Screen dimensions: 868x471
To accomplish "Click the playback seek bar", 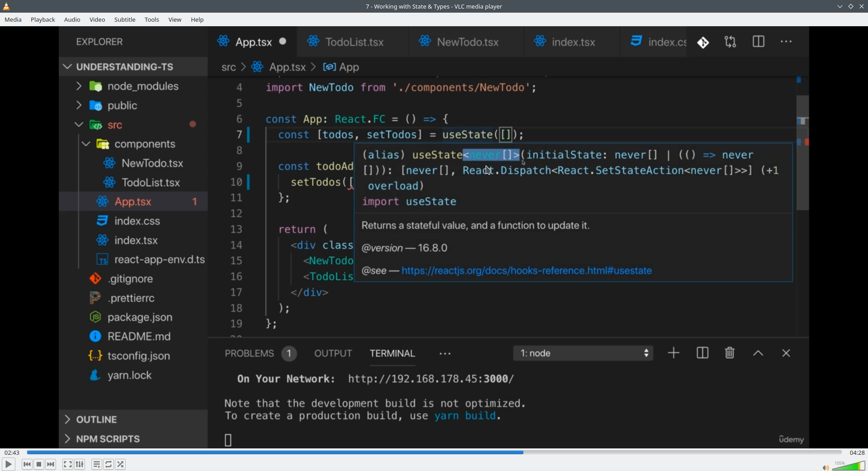I will click(434, 452).
